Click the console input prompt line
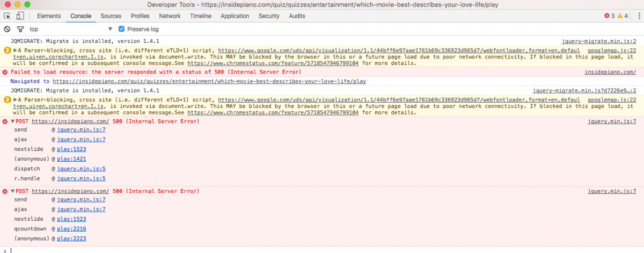 click(322, 250)
